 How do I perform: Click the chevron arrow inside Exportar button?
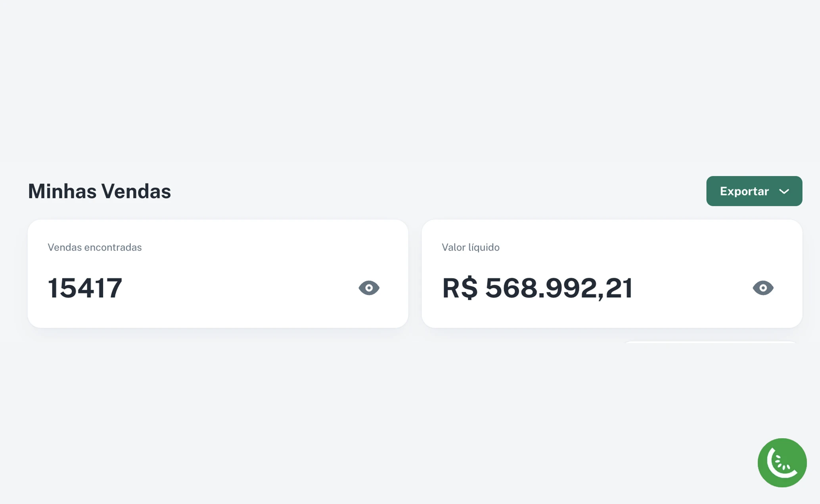coord(784,191)
